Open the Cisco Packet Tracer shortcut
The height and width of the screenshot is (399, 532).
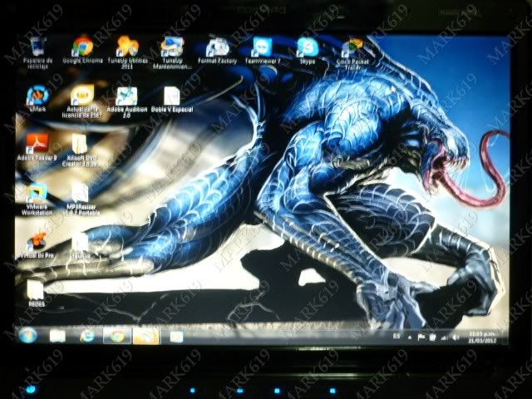[x=352, y=54]
